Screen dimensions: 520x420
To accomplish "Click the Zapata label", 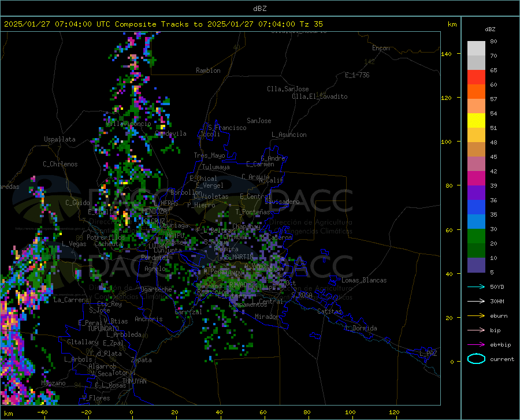I will pos(142,360).
